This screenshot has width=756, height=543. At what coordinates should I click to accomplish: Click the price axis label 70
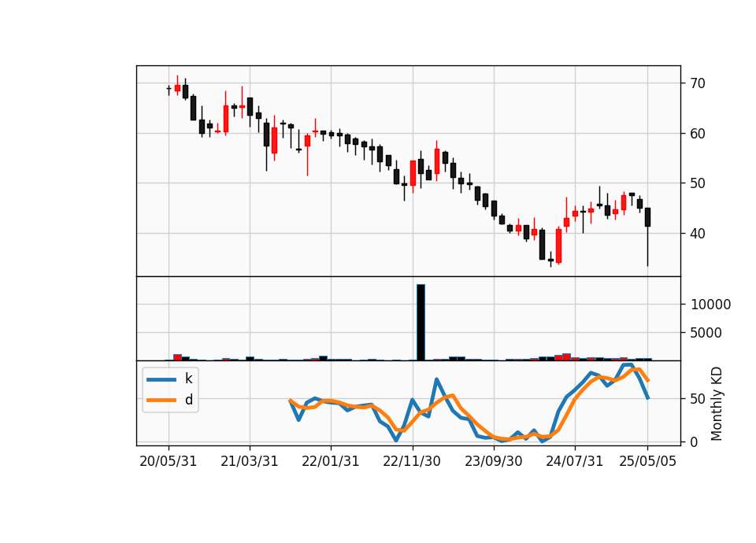coord(698,83)
